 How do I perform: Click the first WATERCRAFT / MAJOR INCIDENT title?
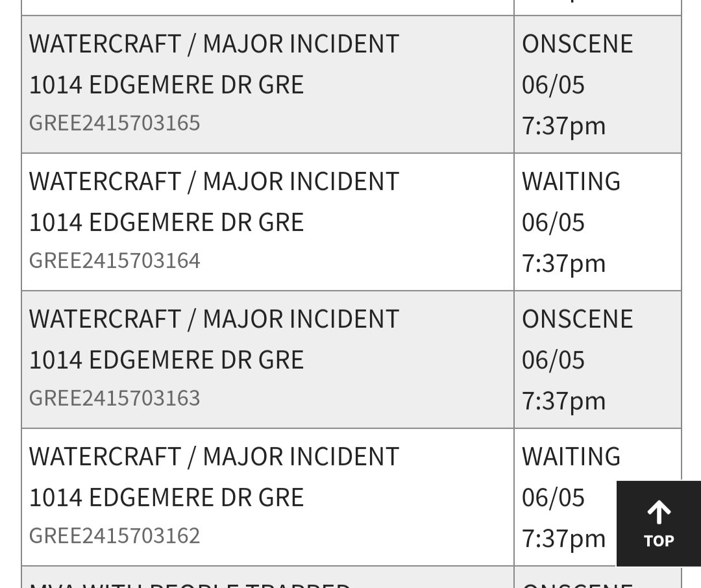click(214, 44)
